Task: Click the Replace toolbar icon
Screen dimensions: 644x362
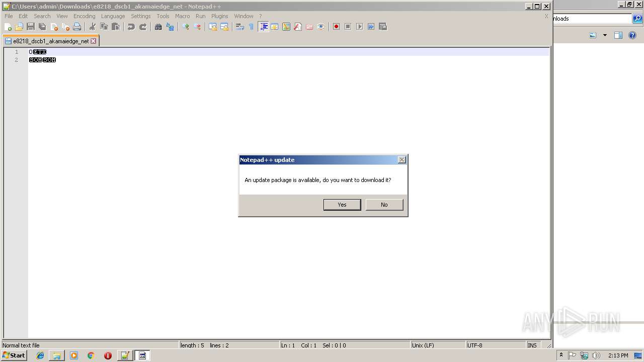Action: click(x=170, y=26)
